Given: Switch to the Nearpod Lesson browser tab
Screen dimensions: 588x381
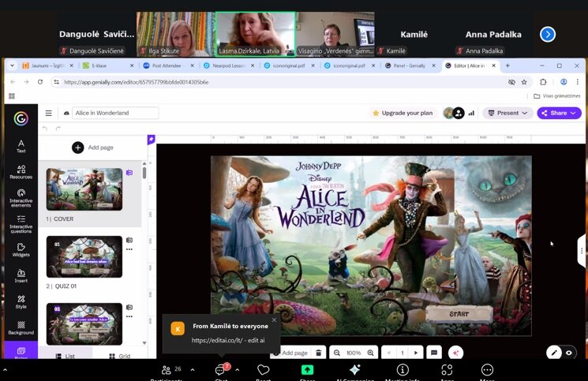Looking at the screenshot, I should tap(228, 65).
